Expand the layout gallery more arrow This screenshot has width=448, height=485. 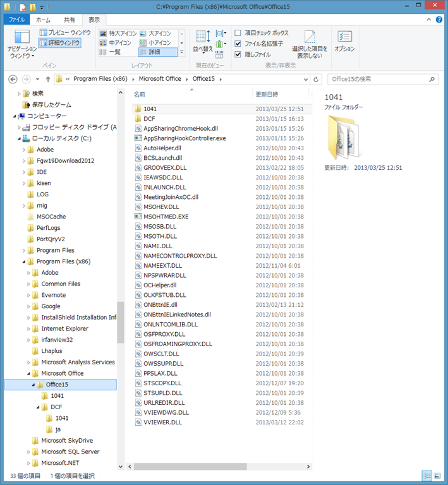(x=182, y=52)
